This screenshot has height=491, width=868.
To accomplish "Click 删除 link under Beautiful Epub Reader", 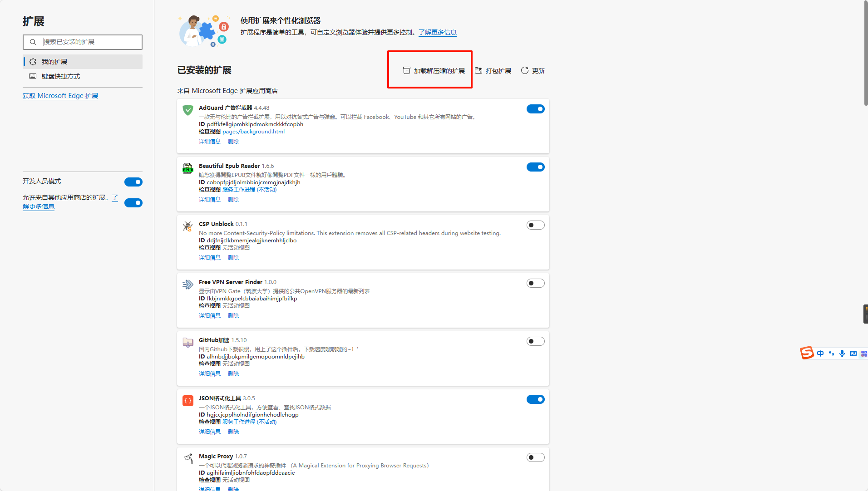I will tap(233, 200).
